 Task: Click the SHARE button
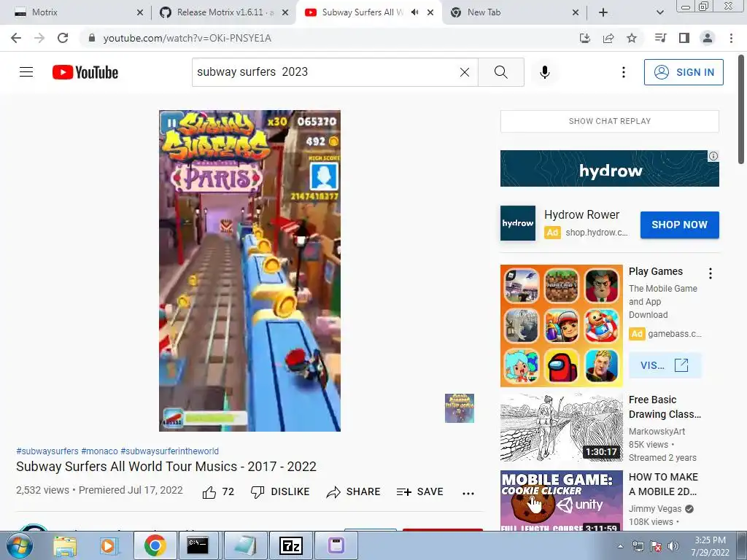(x=353, y=492)
